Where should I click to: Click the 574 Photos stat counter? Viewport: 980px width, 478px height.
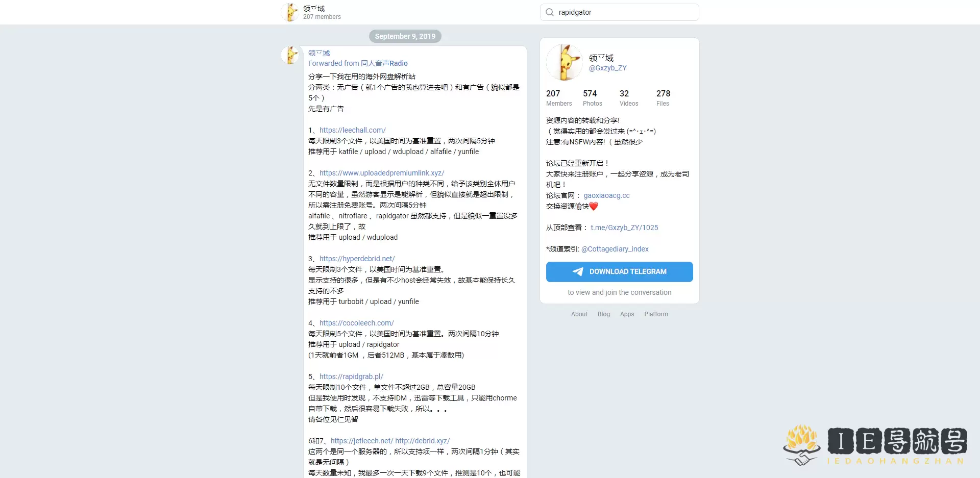pyautogui.click(x=592, y=98)
